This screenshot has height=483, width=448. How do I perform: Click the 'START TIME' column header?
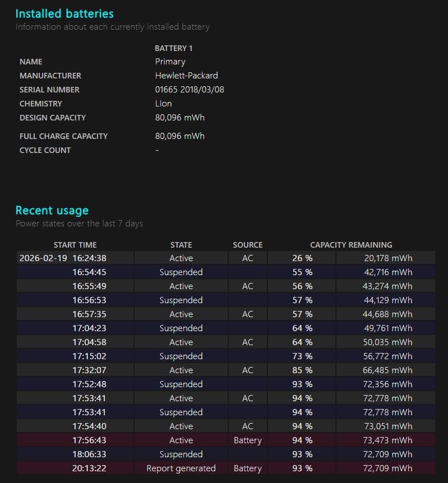[x=75, y=245]
